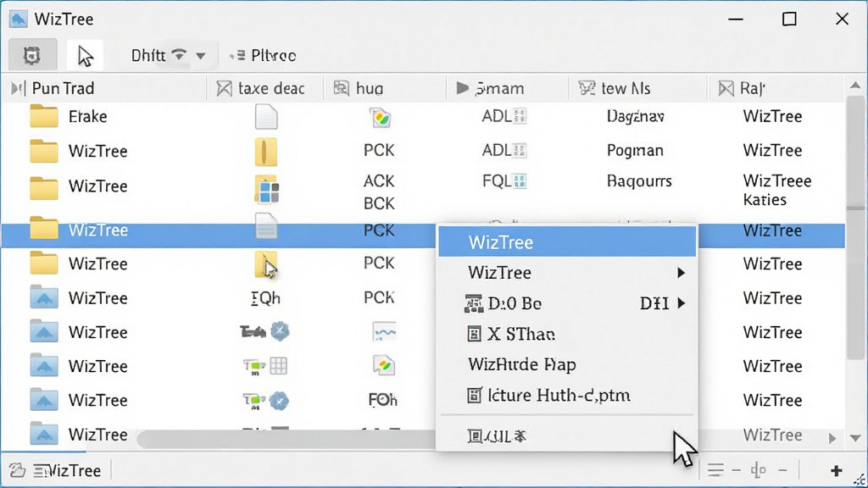Click the colorful tag icon in Etake row
This screenshot has width=868, height=488.
381,117
